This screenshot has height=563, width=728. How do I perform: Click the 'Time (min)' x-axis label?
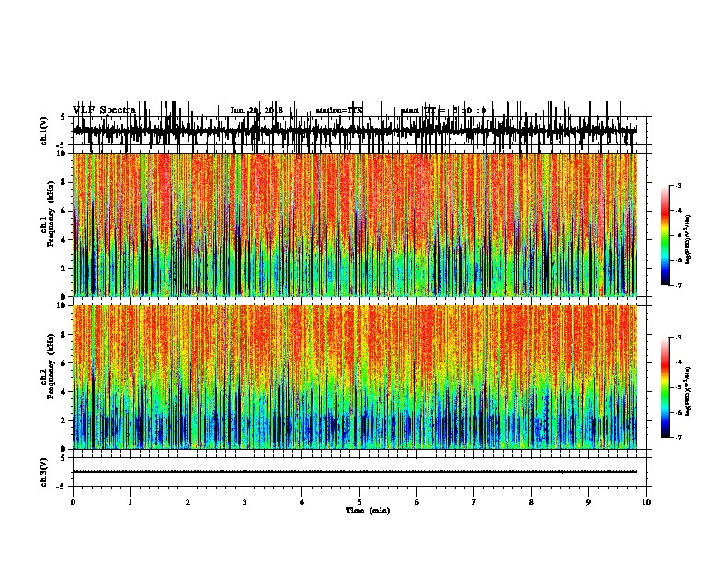(368, 511)
